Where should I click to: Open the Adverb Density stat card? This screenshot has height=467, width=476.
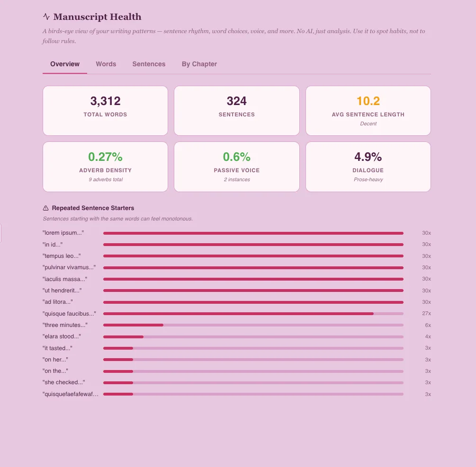(x=105, y=166)
